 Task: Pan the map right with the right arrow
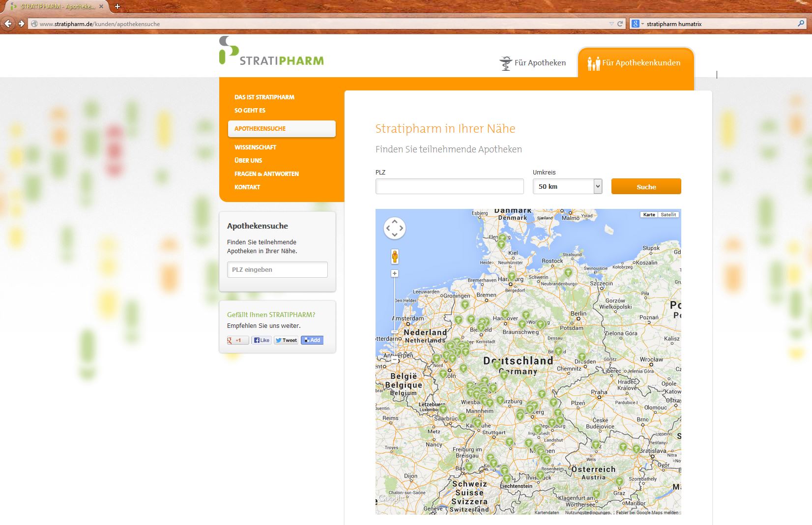tap(401, 228)
